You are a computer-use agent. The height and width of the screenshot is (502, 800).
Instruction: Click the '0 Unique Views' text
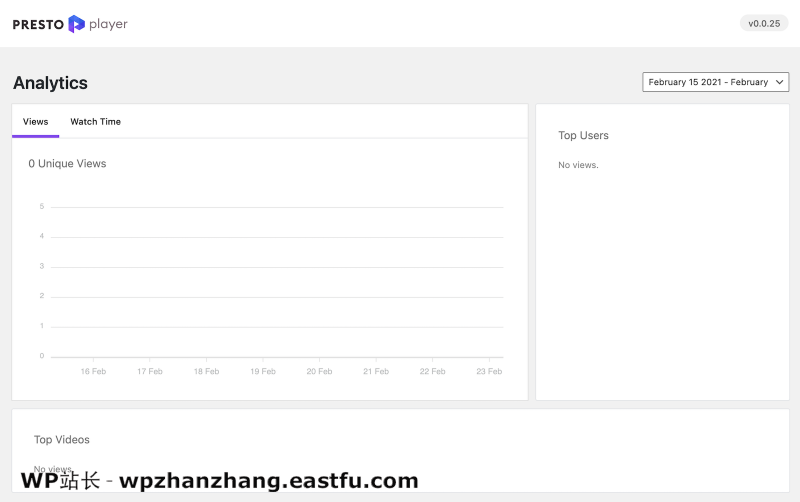coord(67,164)
